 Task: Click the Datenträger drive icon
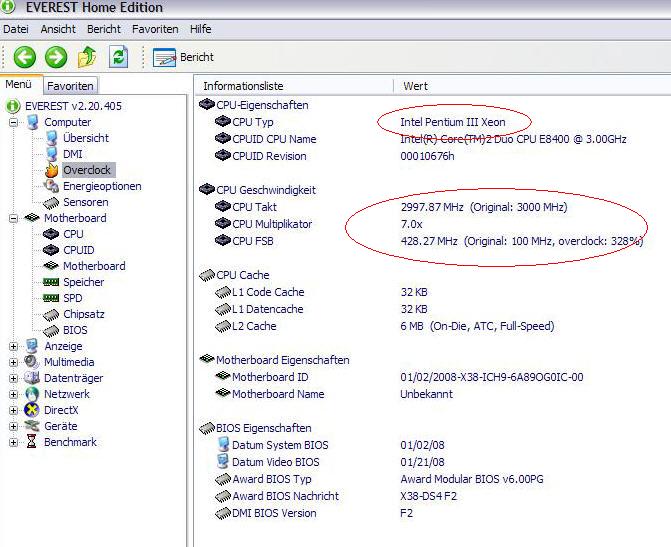pos(32,378)
